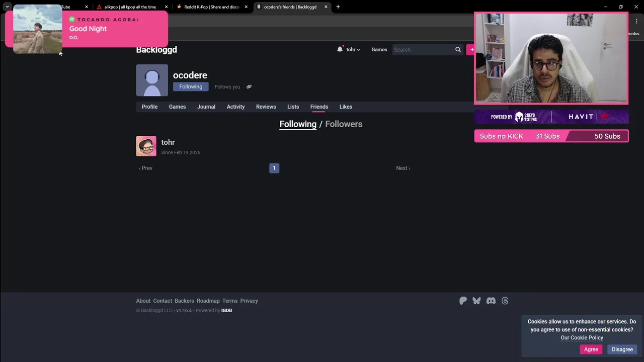Click the Backloggd logo
The width and height of the screenshot is (644, 362).
coord(156,50)
